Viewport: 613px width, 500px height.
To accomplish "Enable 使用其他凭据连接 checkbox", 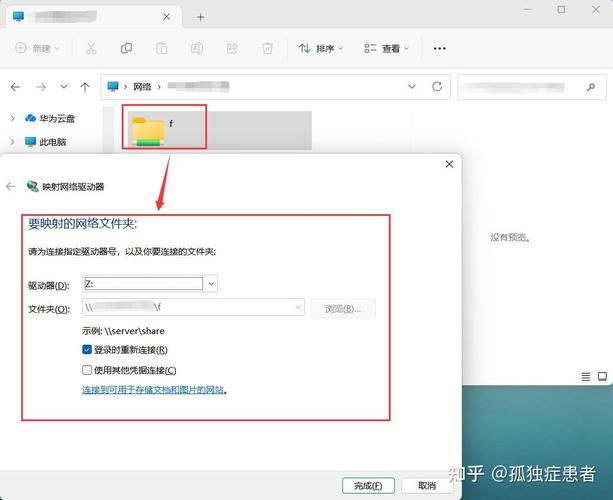I will point(87,370).
